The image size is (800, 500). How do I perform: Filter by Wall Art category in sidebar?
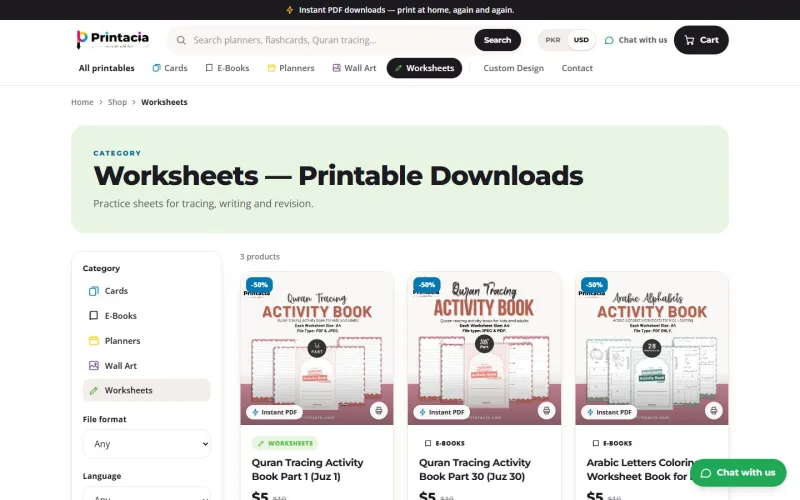[146, 366]
